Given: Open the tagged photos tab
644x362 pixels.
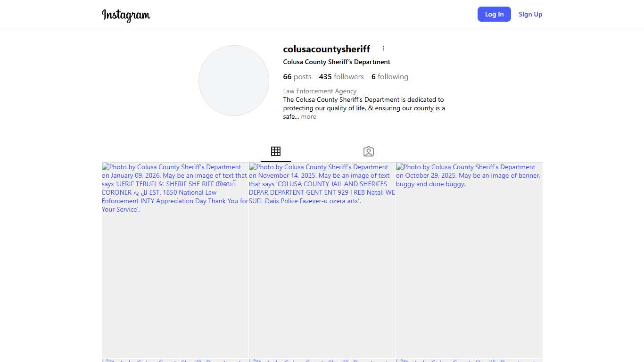Looking at the screenshot, I should coord(369,151).
